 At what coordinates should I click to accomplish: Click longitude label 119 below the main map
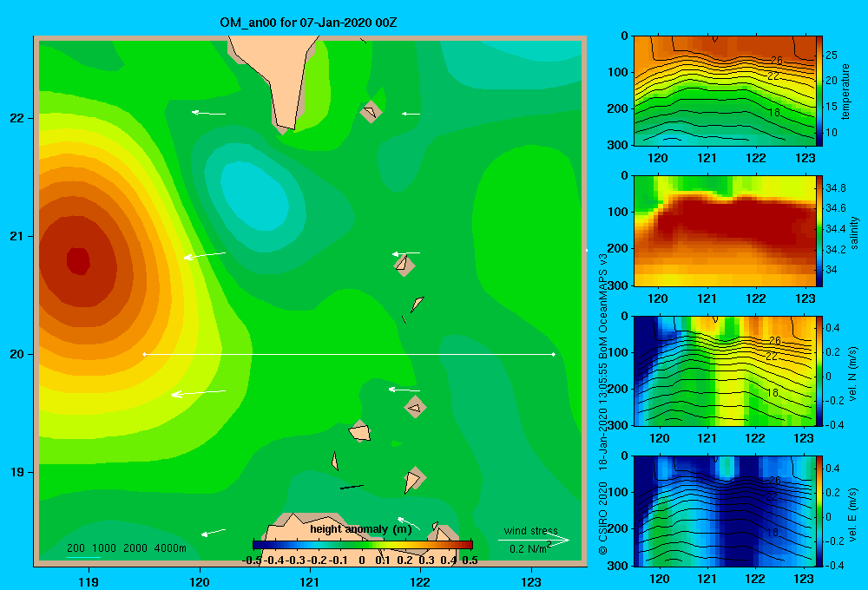[89, 581]
